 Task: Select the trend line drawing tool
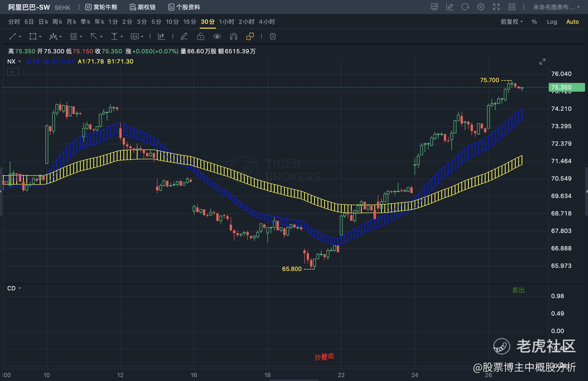click(x=13, y=37)
